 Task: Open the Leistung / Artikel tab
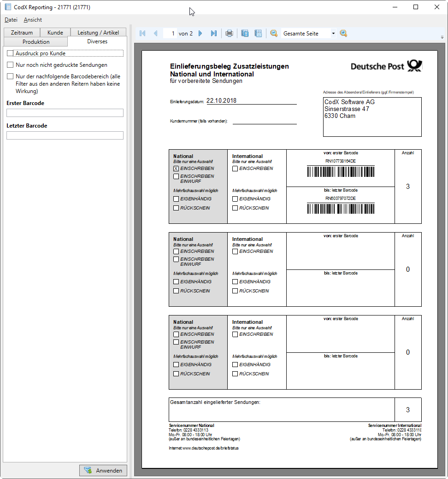point(98,33)
